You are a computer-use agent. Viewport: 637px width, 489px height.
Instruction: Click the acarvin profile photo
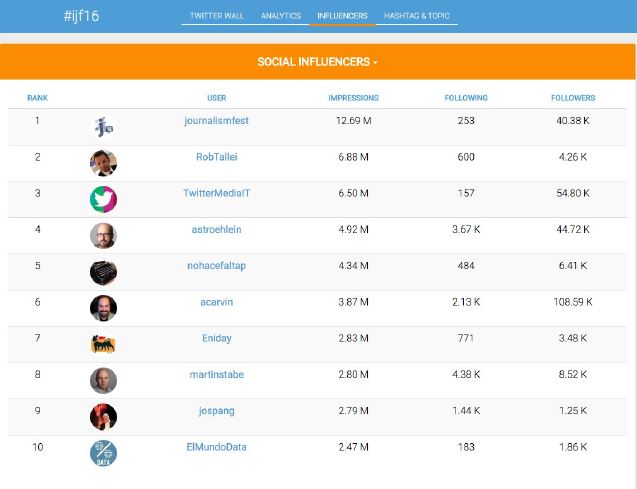click(x=103, y=308)
